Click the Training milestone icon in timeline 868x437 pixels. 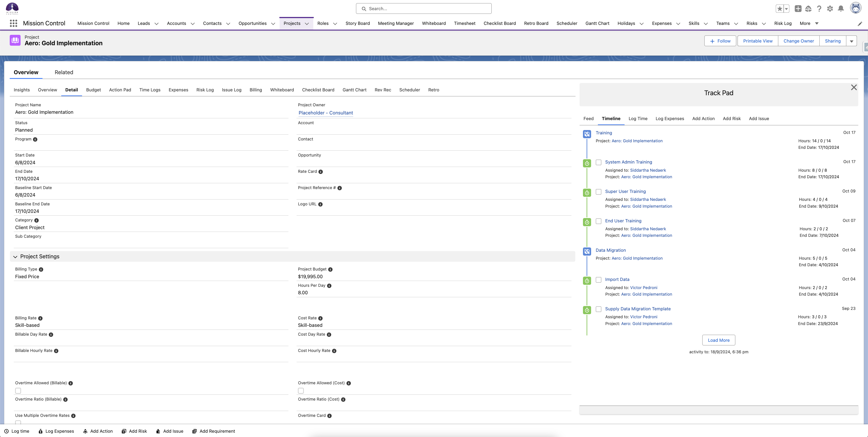tap(587, 134)
